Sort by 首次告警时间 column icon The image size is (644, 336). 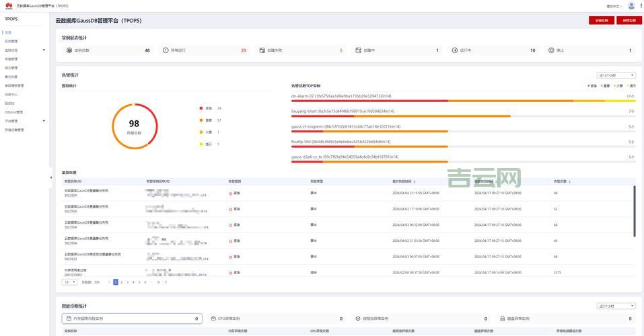tap(415, 181)
